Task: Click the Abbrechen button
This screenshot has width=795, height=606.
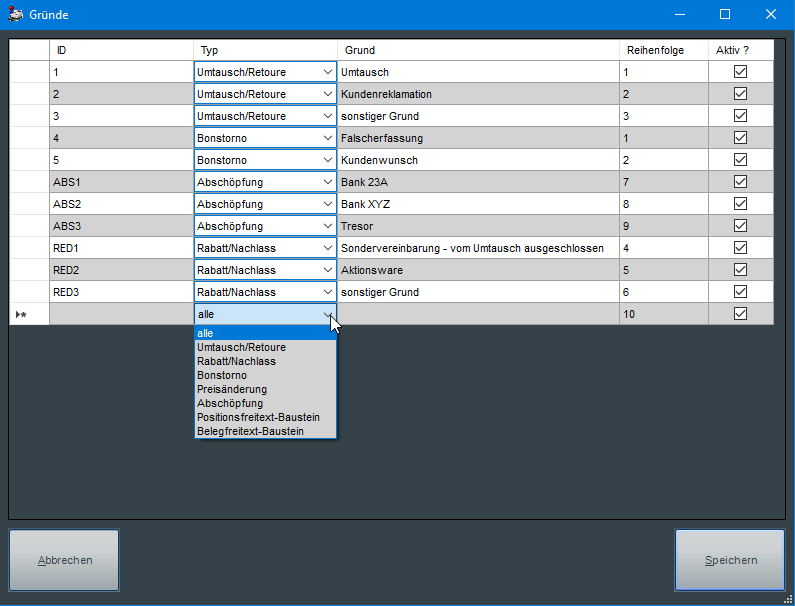Action: (x=64, y=560)
